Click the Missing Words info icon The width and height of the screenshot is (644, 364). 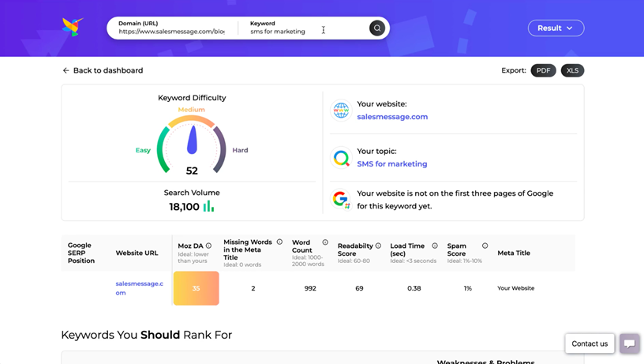279,242
